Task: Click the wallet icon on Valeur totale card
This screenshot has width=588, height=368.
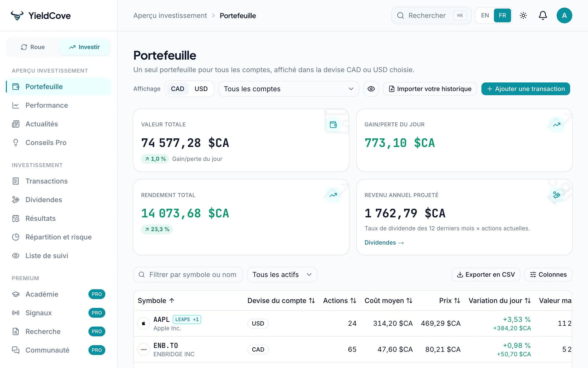Action: (333, 125)
